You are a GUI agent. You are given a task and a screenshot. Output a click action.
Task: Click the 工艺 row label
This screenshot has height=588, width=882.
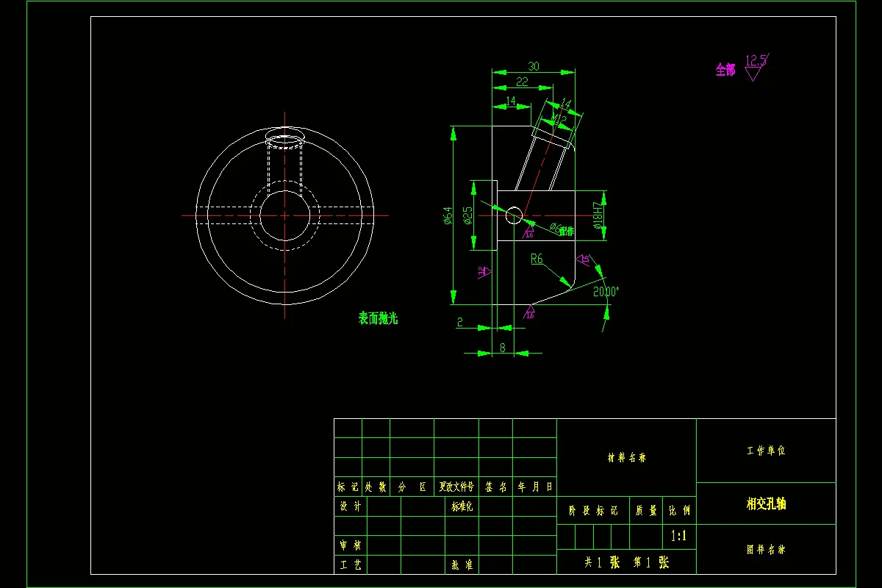351,565
